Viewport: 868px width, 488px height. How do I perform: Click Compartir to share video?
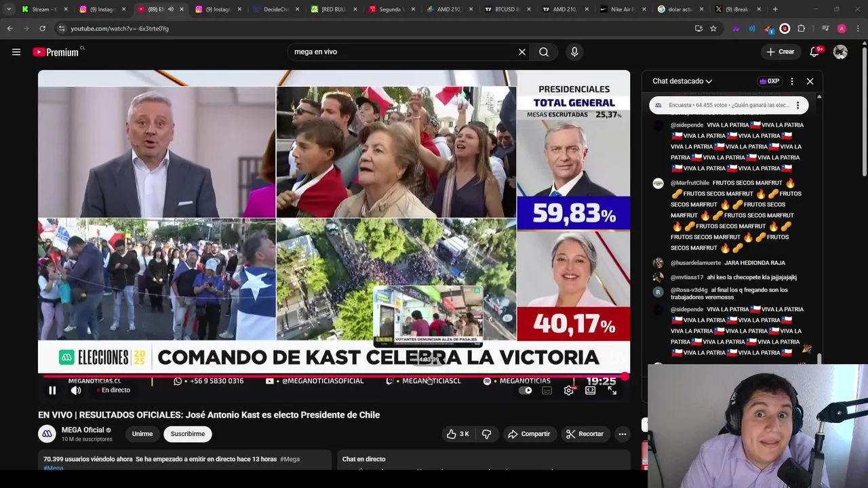tap(529, 434)
